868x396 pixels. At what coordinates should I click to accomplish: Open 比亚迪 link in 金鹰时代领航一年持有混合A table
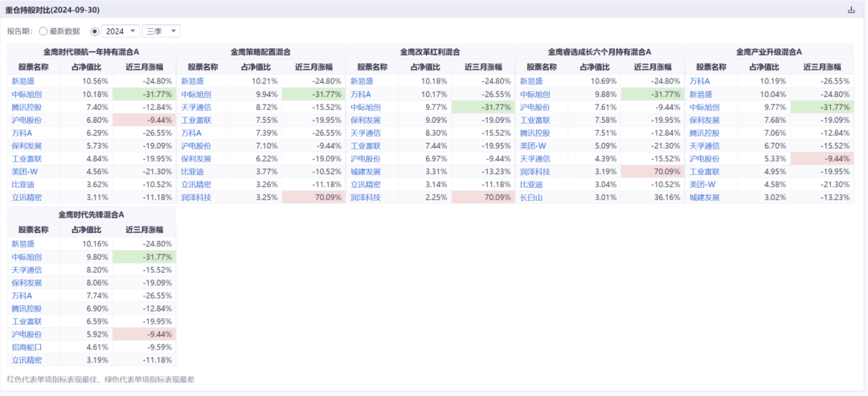point(23,184)
